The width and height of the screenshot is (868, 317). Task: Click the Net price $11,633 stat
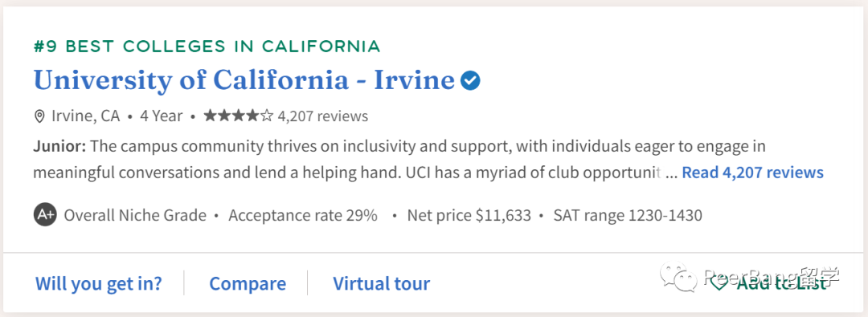(x=469, y=214)
